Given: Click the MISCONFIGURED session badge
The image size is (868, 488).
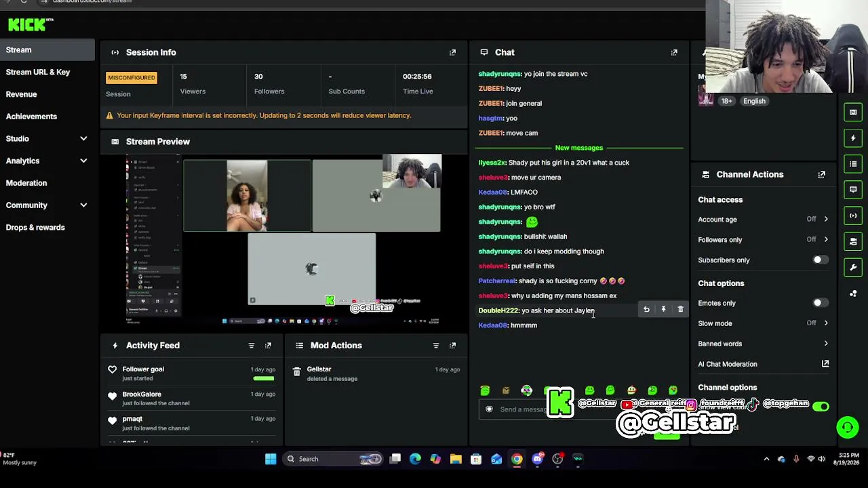Looking at the screenshot, I should tap(132, 78).
